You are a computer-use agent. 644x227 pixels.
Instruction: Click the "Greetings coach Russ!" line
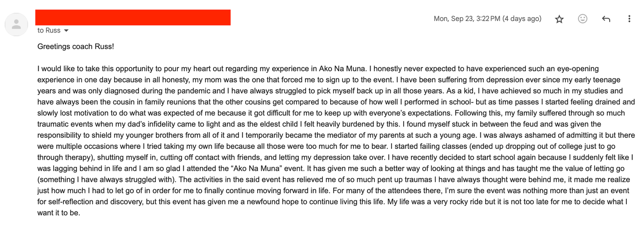(x=76, y=46)
